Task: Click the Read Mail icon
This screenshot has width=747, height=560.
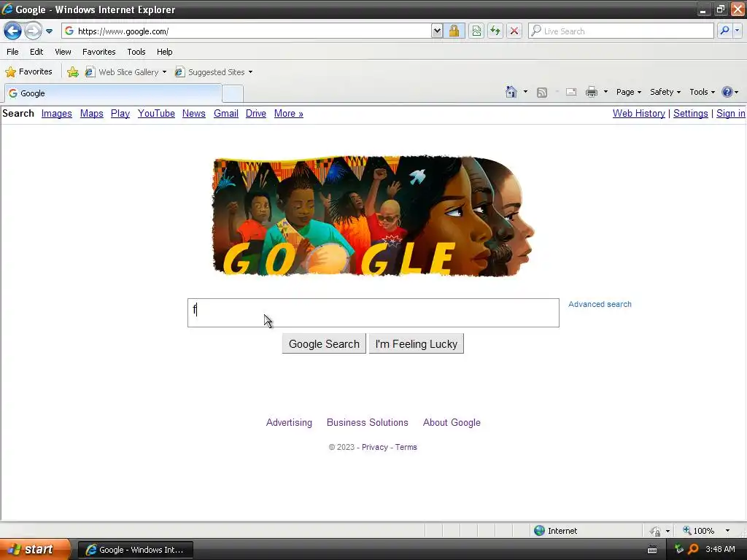Action: [x=571, y=93]
